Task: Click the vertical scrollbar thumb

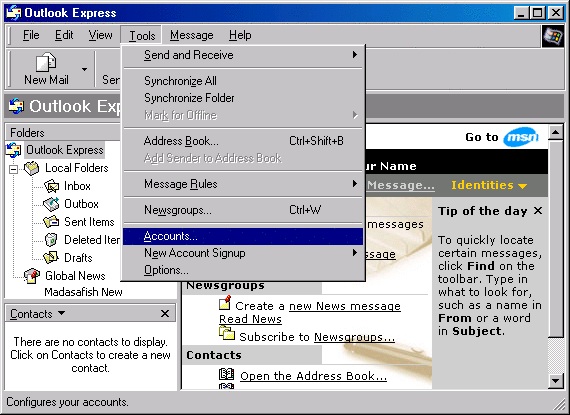Action: coord(555,239)
